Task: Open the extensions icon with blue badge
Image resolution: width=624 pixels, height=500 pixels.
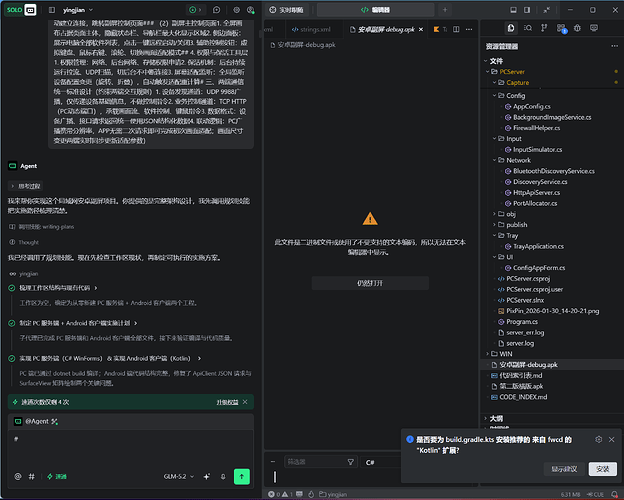Action: coord(561,28)
